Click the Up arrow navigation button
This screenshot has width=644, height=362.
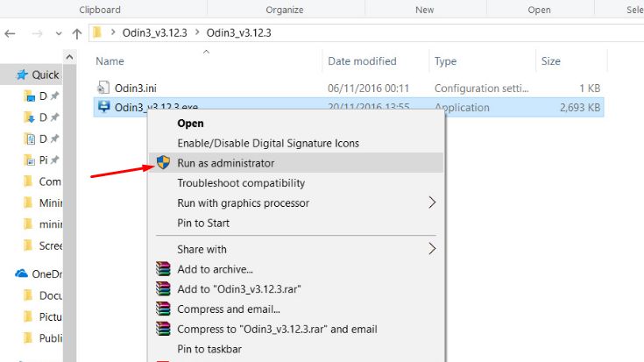tap(77, 34)
